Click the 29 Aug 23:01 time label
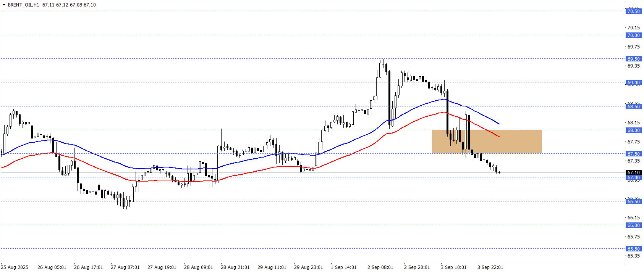The height and width of the screenshot is (272, 644). (309, 267)
